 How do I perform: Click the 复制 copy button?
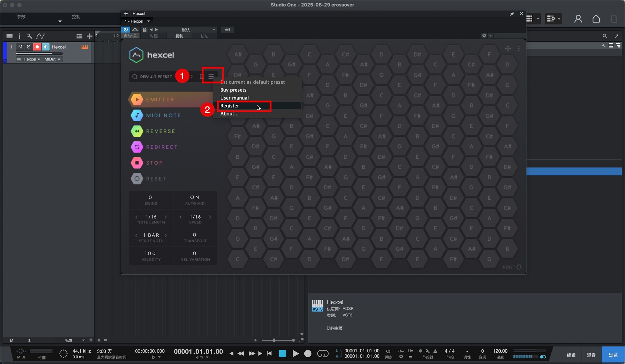179,36
